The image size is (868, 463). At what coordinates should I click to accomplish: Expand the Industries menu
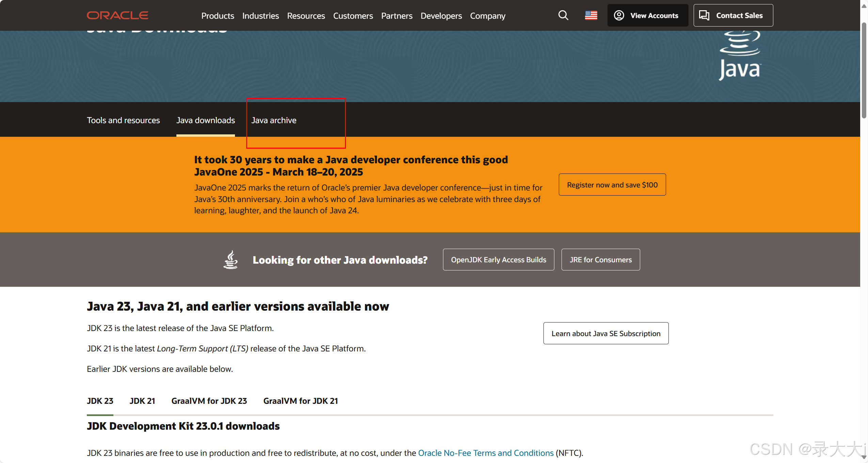(261, 16)
